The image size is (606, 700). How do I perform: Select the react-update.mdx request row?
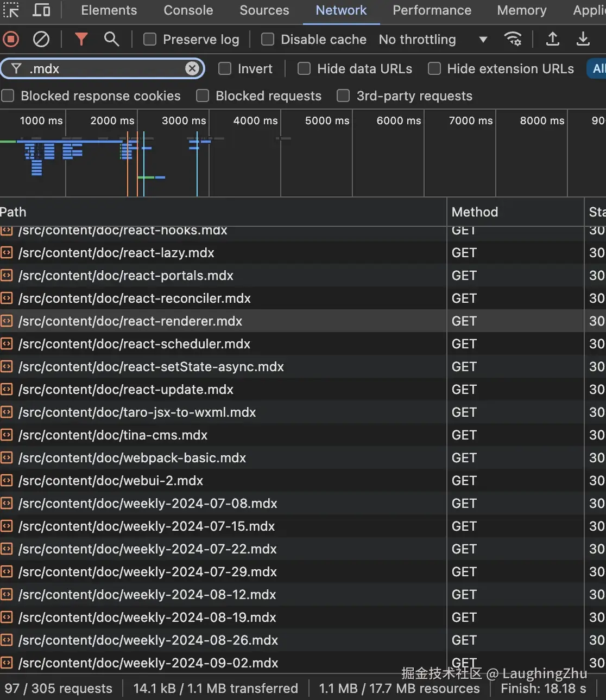[x=303, y=390]
